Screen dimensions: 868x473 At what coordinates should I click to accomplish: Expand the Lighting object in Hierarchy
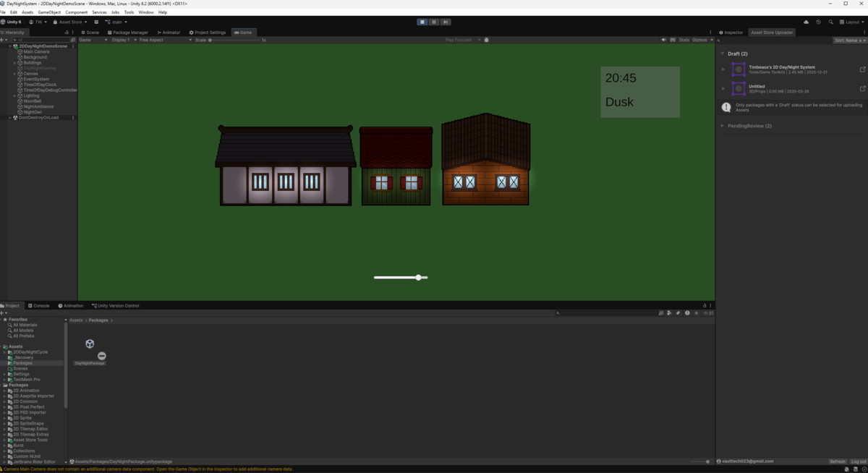click(15, 95)
